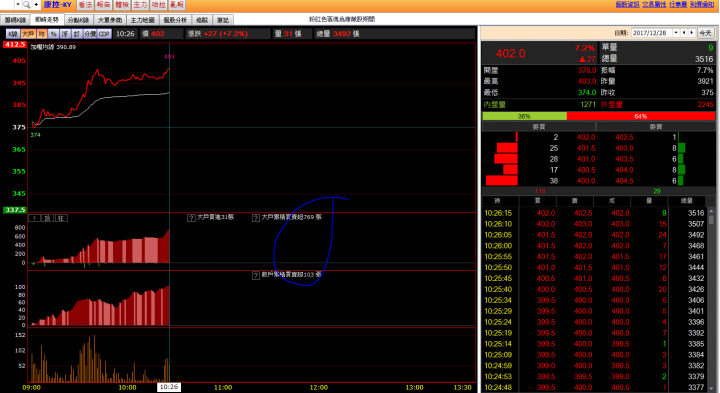Click the plus add-stock icon

(36, 5)
